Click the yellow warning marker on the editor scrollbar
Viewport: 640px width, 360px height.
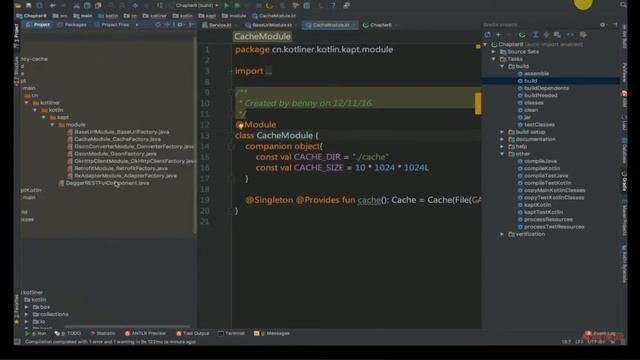[x=478, y=103]
